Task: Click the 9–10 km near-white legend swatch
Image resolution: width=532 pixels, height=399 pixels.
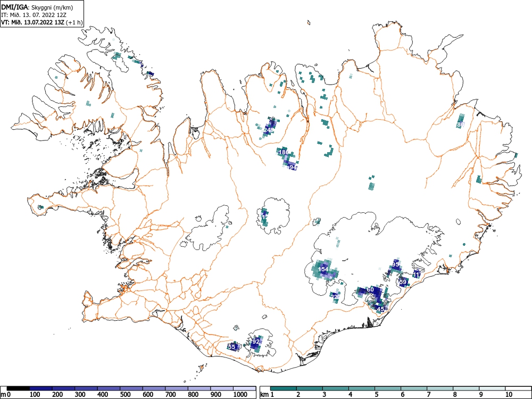Action: pos(492,388)
